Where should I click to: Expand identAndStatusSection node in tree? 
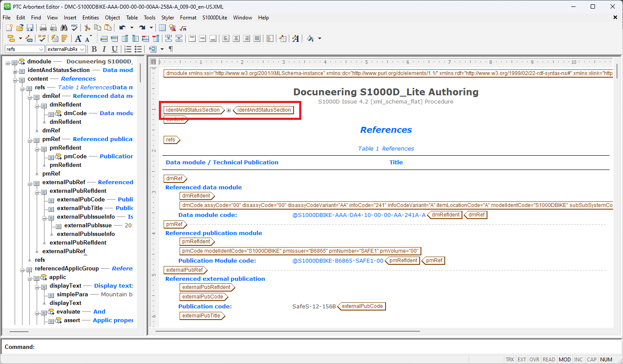(x=15, y=71)
